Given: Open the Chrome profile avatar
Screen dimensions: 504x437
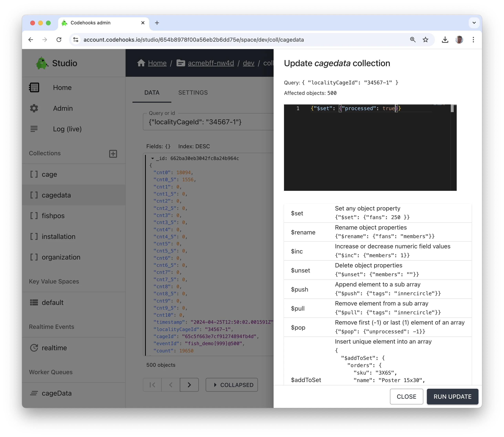Looking at the screenshot, I should [x=459, y=39].
